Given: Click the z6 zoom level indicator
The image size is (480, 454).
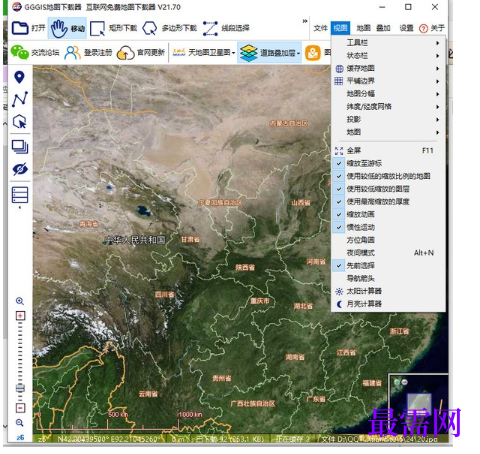Looking at the screenshot, I should click(20, 437).
